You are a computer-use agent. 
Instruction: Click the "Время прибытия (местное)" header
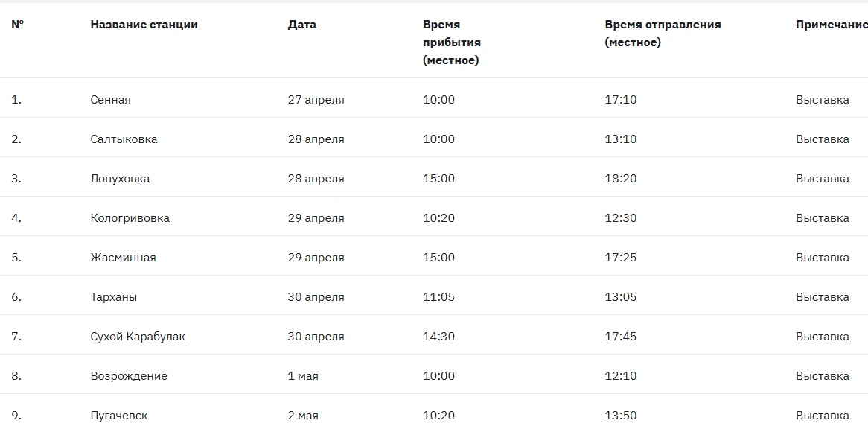click(x=451, y=42)
